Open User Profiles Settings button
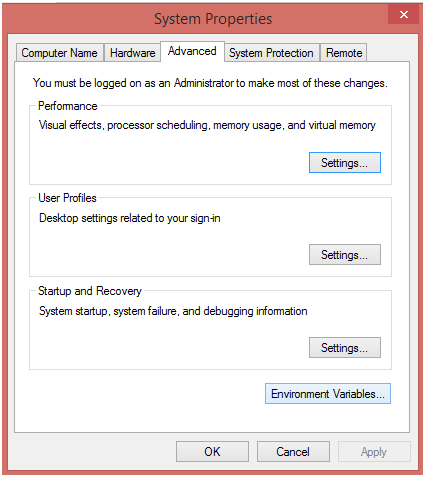 [345, 255]
